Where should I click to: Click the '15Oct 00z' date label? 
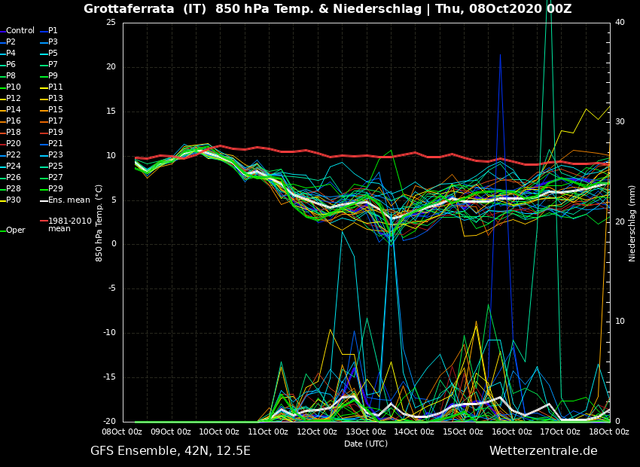click(x=463, y=432)
